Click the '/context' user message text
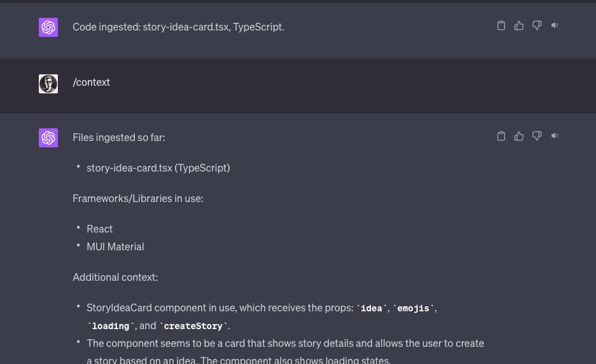 [x=91, y=83]
